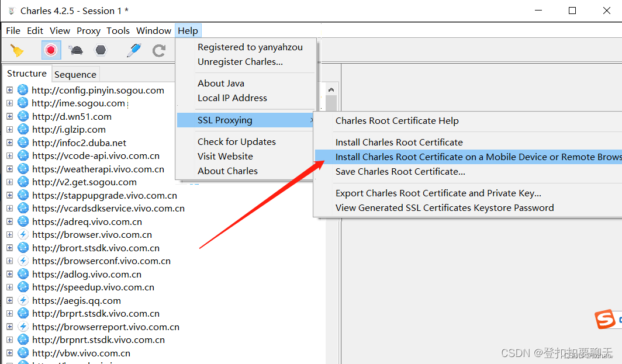Click lightning icon of browserconf.vivo.com.cn
Image resolution: width=622 pixels, height=364 pixels.
point(23,261)
